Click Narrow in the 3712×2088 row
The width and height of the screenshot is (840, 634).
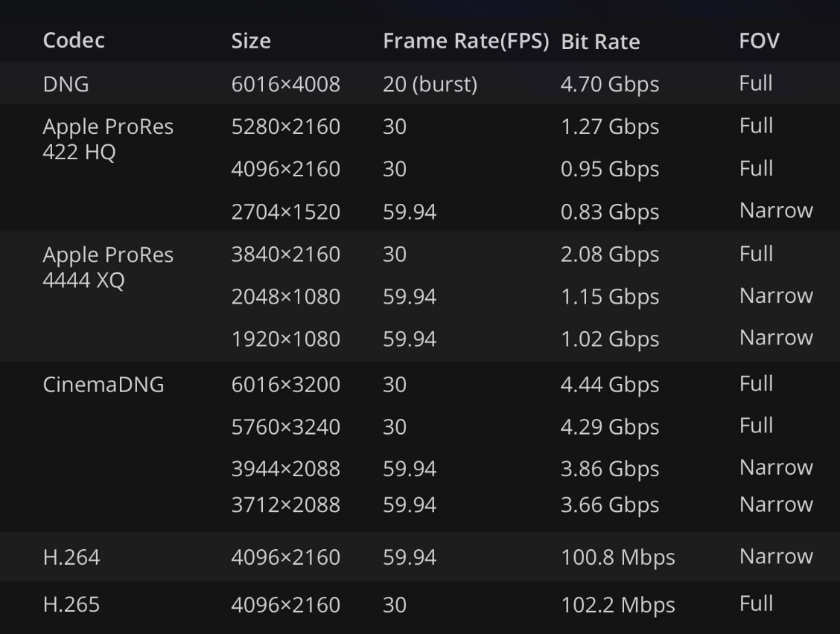click(776, 505)
